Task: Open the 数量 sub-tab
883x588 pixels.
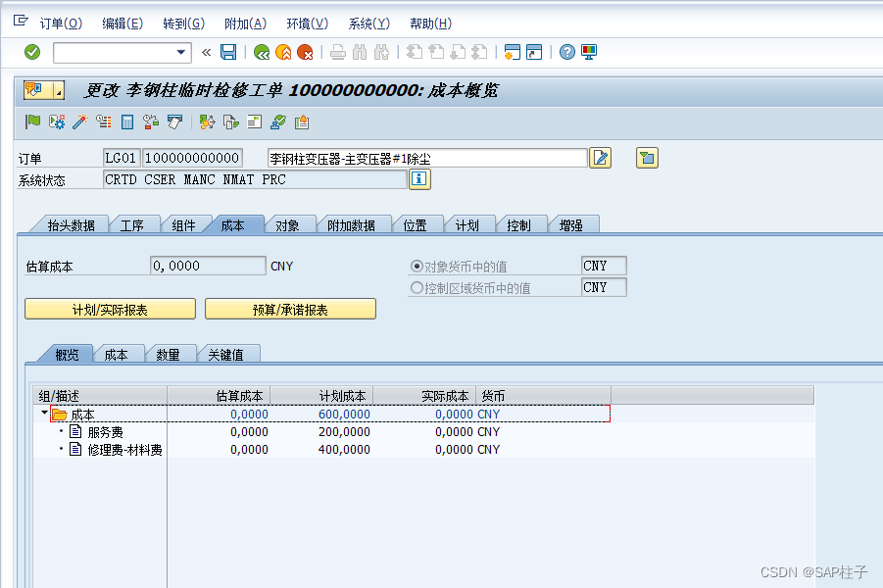Action: 168,355
